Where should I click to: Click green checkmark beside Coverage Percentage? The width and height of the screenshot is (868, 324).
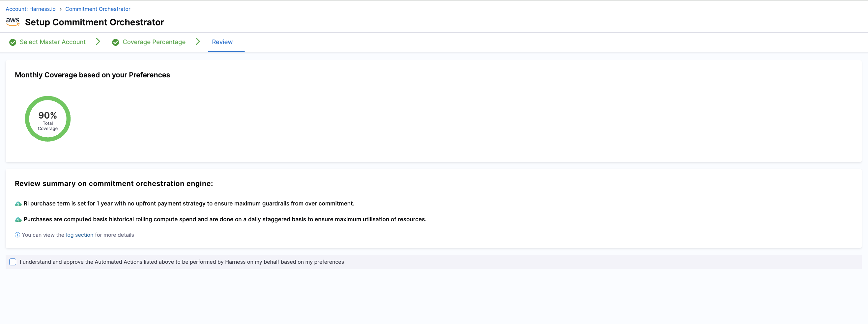pyautogui.click(x=115, y=42)
